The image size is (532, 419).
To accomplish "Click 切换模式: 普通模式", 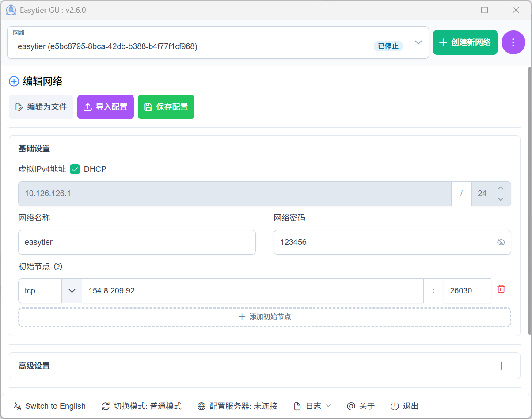I will pyautogui.click(x=142, y=406).
